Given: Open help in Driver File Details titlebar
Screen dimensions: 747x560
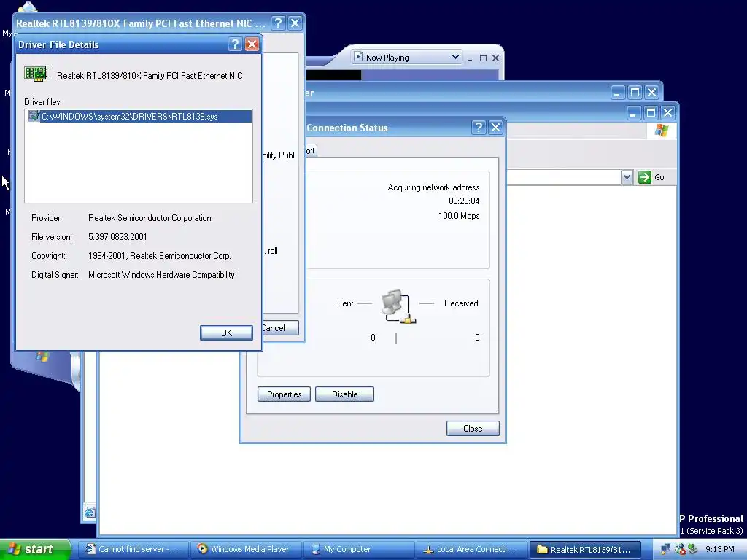Looking at the screenshot, I should point(235,44).
